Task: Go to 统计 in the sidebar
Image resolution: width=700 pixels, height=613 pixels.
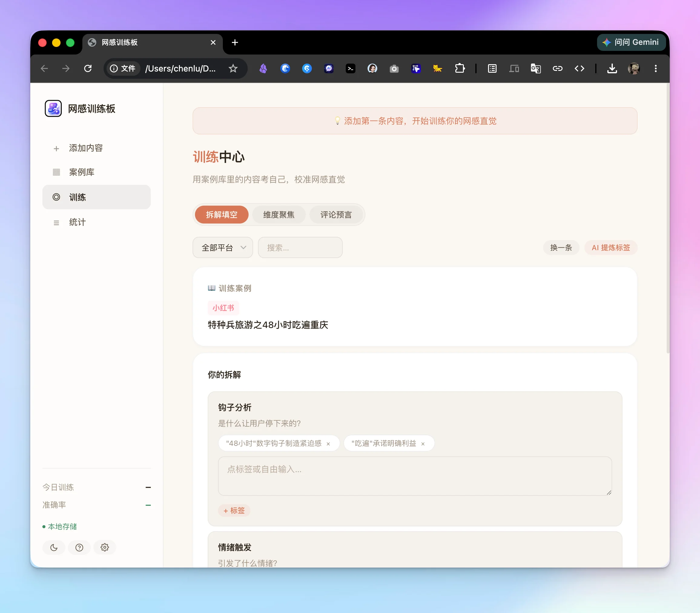Action: (97, 222)
